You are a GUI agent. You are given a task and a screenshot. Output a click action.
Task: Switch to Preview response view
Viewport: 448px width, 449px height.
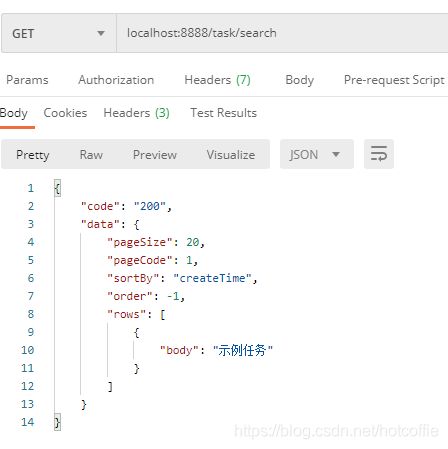coord(155,155)
